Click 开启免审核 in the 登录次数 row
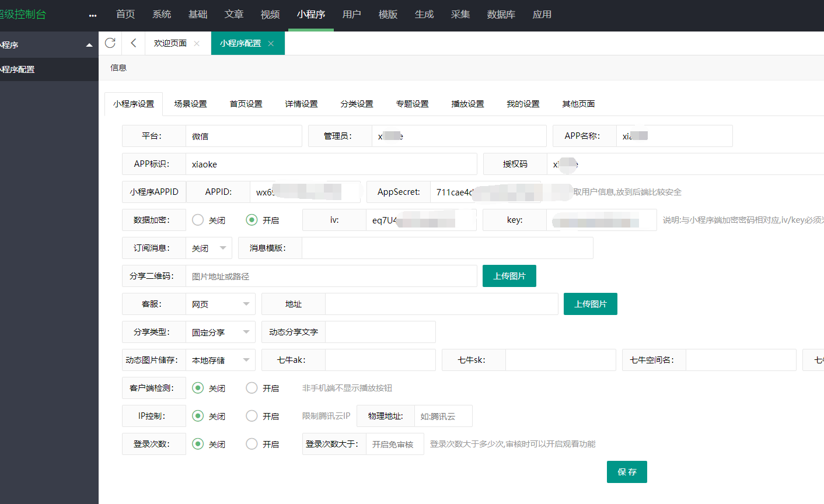Image resolution: width=824 pixels, height=504 pixels. point(394,444)
